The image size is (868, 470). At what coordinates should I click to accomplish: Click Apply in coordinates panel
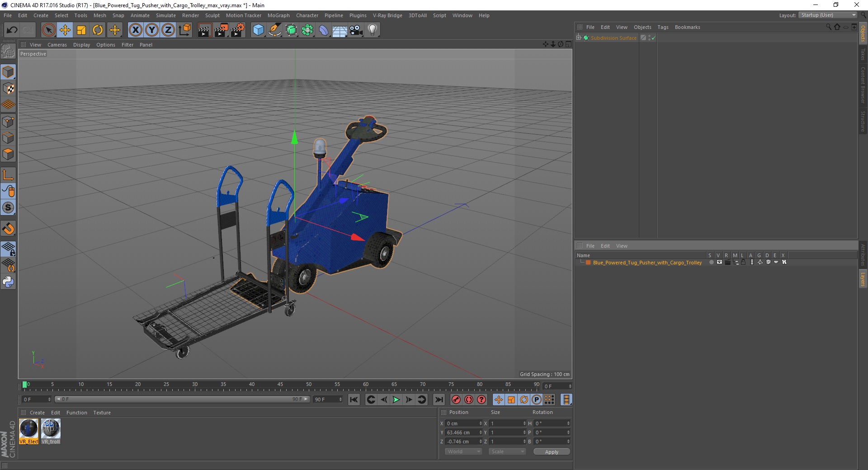click(552, 452)
